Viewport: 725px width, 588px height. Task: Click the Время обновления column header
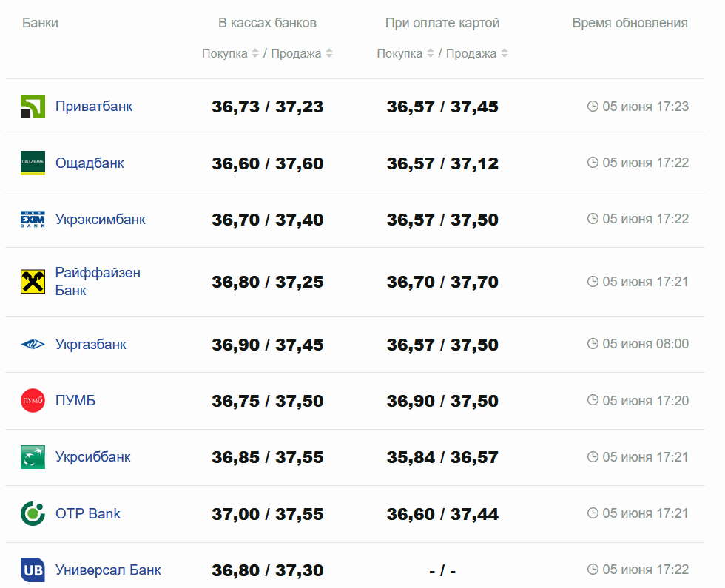click(630, 23)
